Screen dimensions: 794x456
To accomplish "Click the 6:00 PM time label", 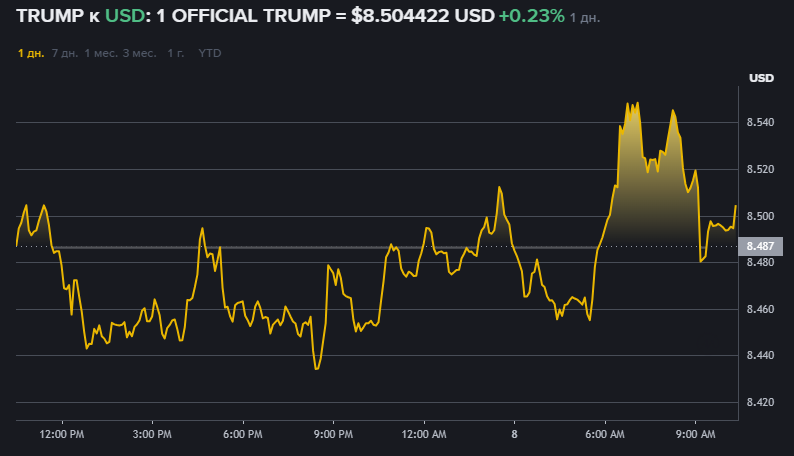I will [243, 434].
